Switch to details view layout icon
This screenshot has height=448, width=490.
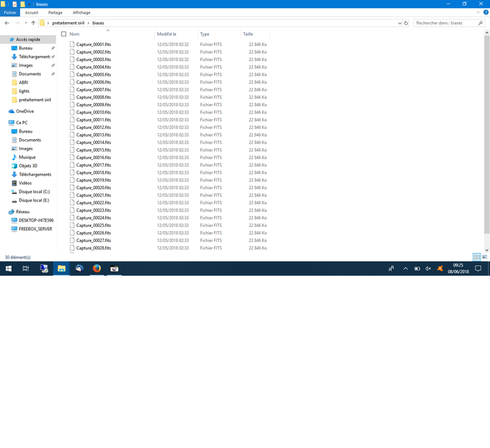(477, 257)
